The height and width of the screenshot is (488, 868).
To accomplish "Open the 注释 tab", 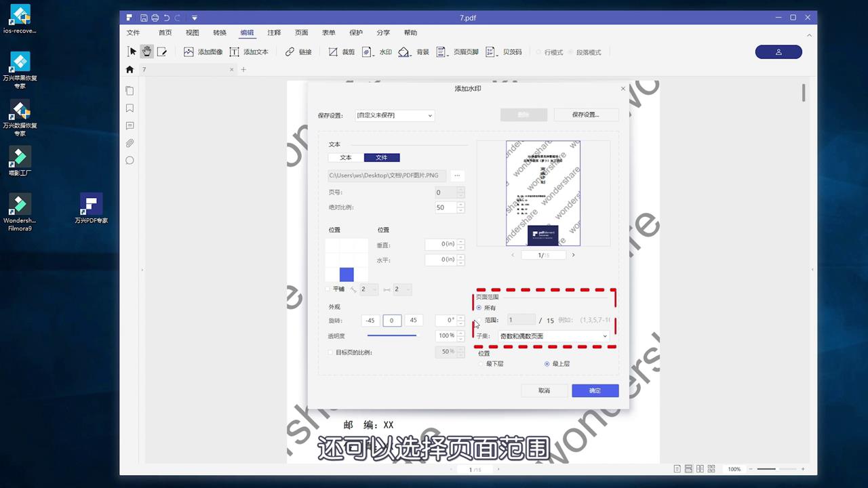I will click(274, 33).
